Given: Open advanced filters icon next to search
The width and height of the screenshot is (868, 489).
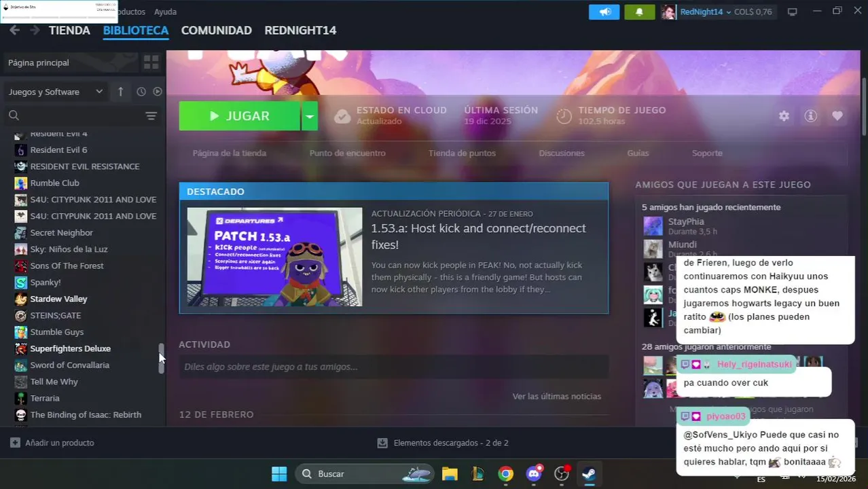Looking at the screenshot, I should coord(151,116).
